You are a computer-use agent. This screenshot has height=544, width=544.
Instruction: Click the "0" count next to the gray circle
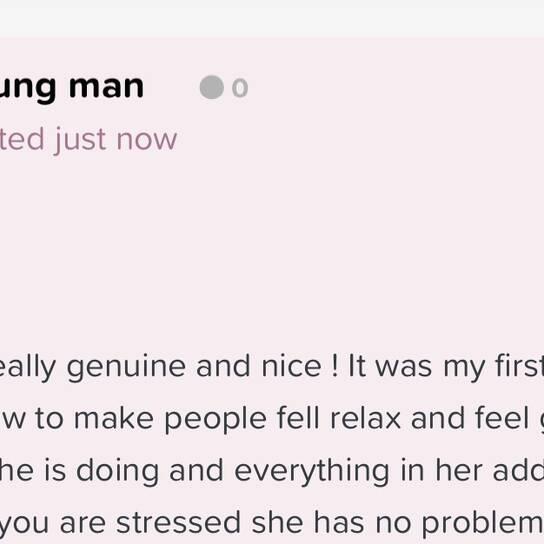(x=240, y=88)
